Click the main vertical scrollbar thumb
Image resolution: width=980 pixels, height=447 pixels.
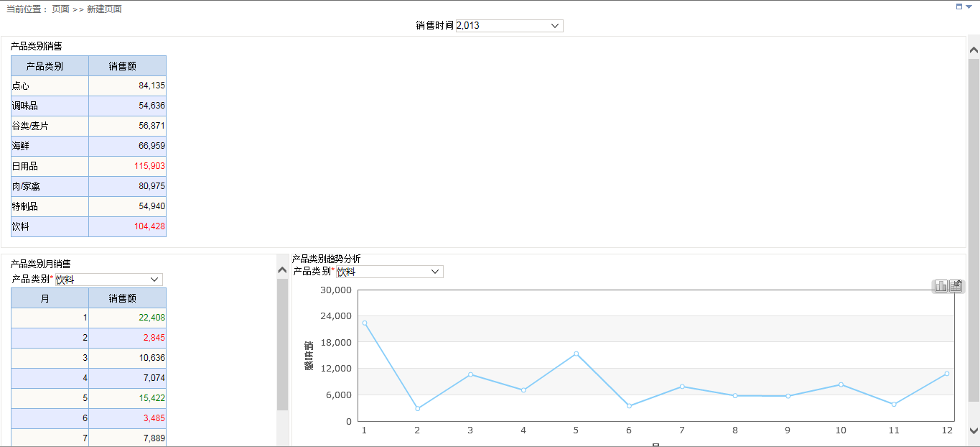point(974,230)
